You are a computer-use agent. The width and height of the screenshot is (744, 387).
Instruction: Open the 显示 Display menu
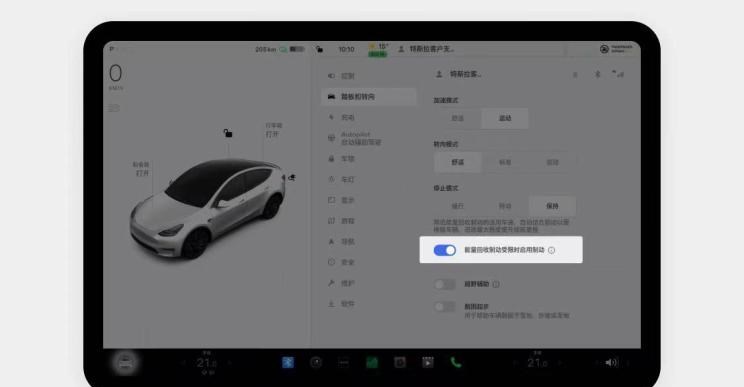point(369,200)
